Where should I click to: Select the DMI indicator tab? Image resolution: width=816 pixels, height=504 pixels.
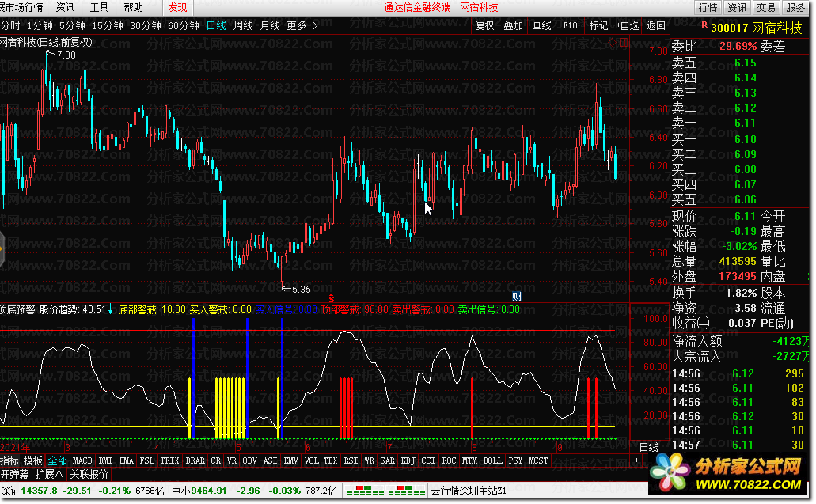click(105, 460)
